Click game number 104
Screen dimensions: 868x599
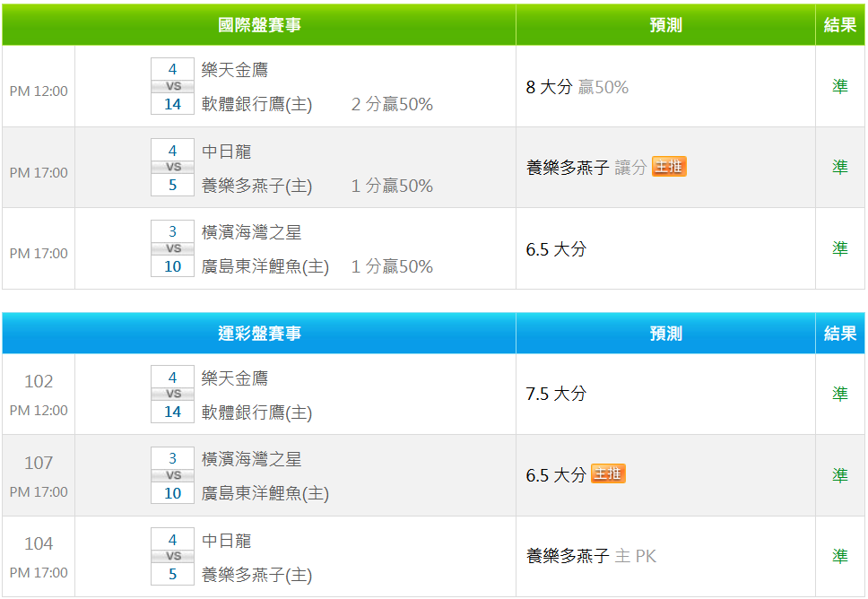(39, 543)
